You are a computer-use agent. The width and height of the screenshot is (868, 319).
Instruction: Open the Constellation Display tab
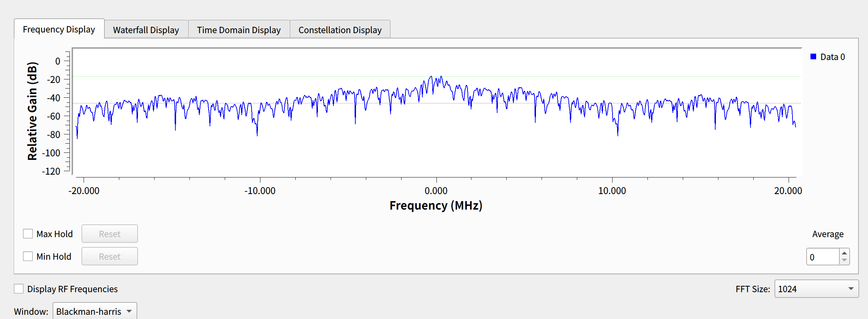[340, 30]
